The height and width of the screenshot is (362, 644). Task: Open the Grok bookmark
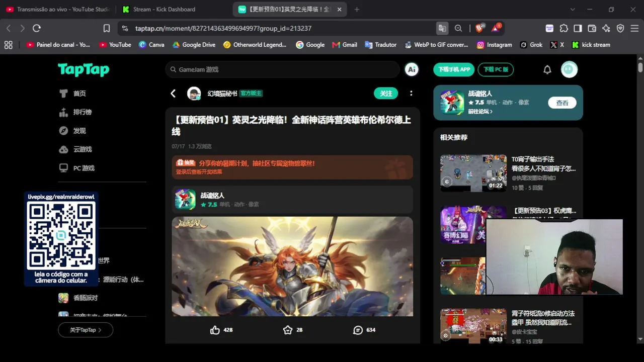click(531, 45)
